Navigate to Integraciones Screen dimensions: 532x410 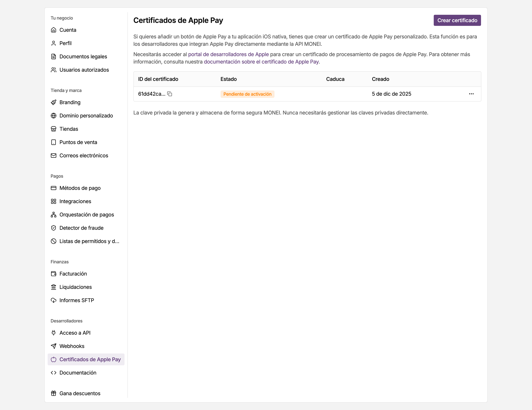(86, 201)
